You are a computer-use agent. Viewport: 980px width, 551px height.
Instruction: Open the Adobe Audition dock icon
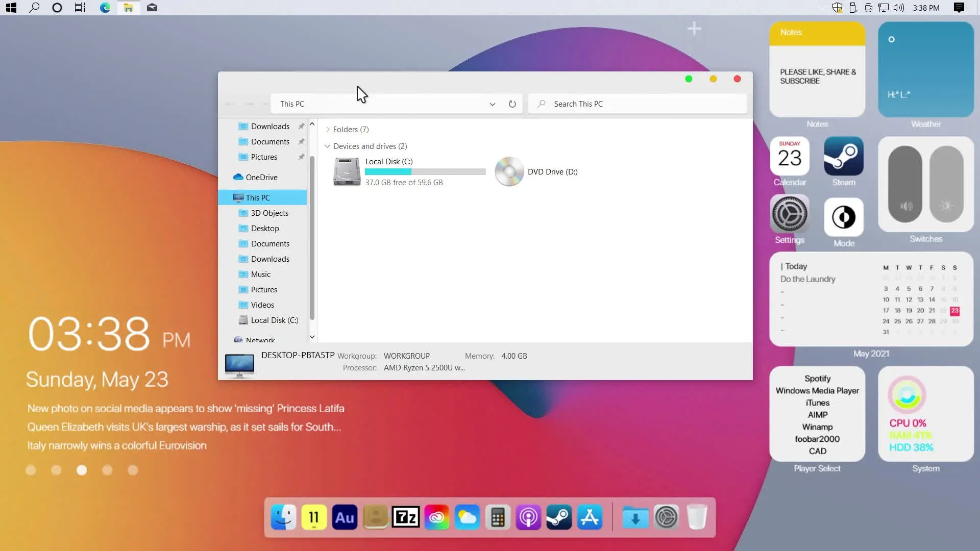[x=345, y=518]
